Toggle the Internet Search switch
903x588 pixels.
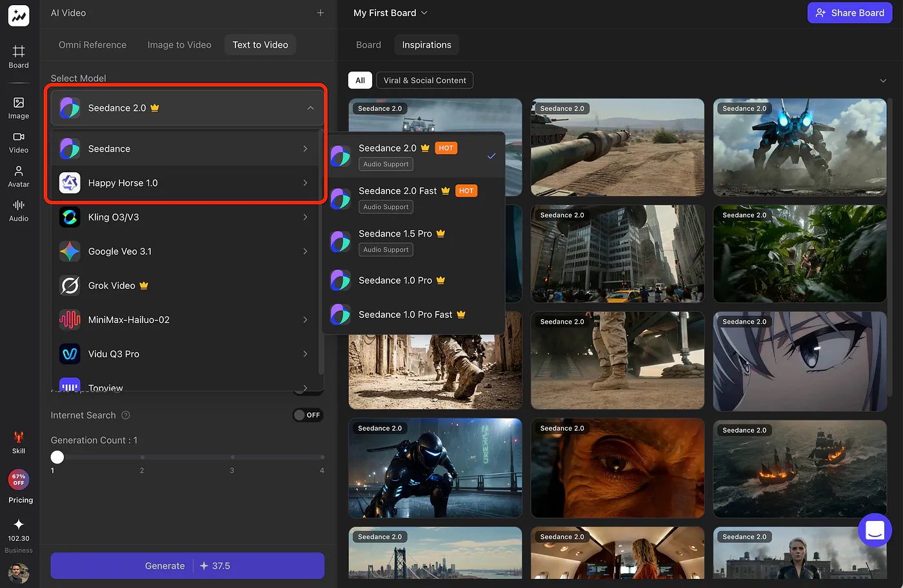(x=308, y=415)
